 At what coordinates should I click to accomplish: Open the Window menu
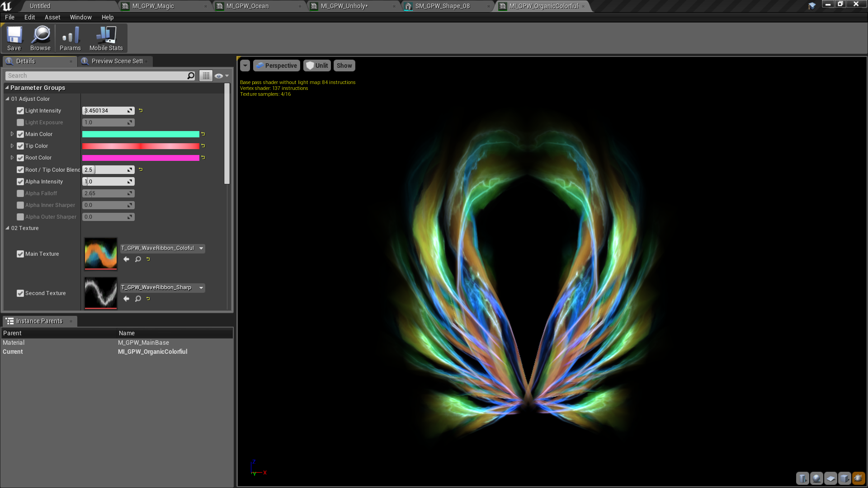point(80,17)
